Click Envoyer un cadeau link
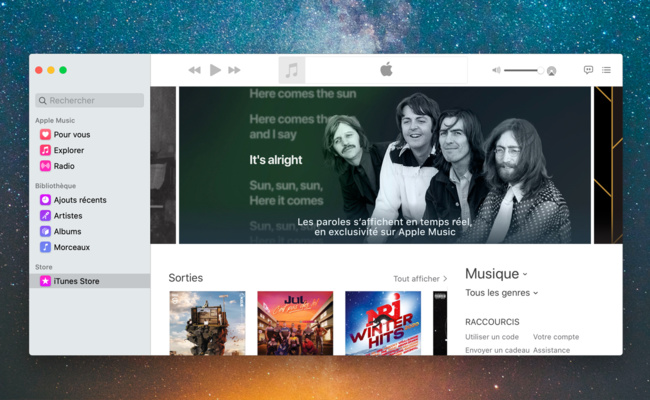The width and height of the screenshot is (650, 400). pyautogui.click(x=497, y=350)
